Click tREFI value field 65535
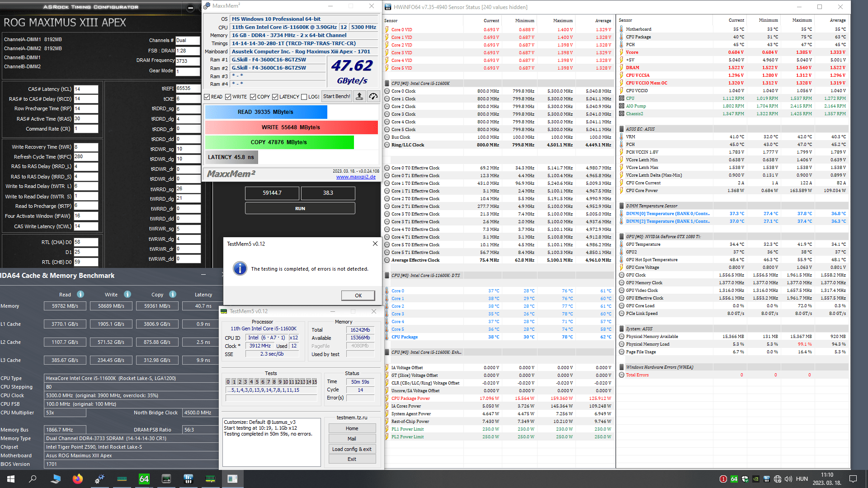Image resolution: width=868 pixels, height=488 pixels. coord(188,89)
